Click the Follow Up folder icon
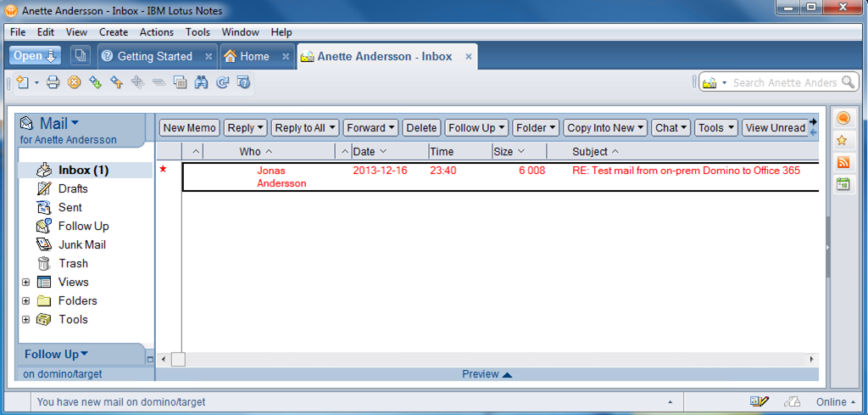This screenshot has width=868, height=415. point(44,226)
